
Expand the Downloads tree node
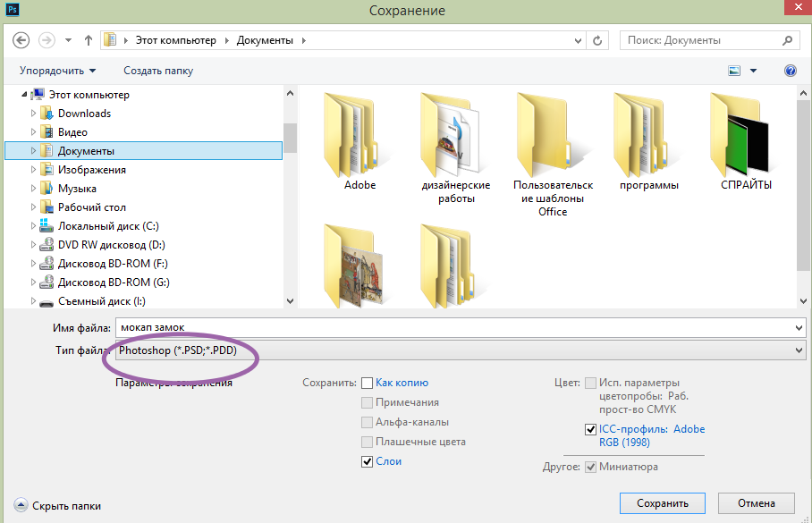[x=34, y=114]
